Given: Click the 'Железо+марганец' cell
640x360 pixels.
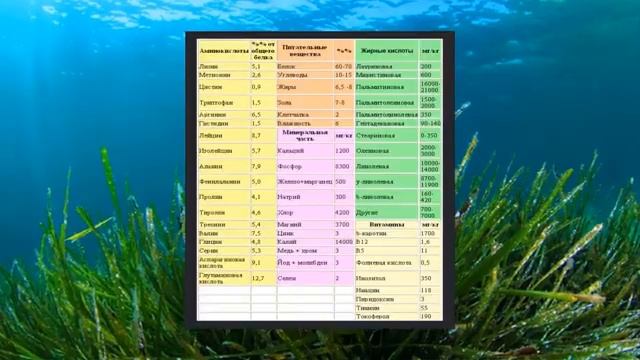Looking at the screenshot, I should tap(305, 182).
